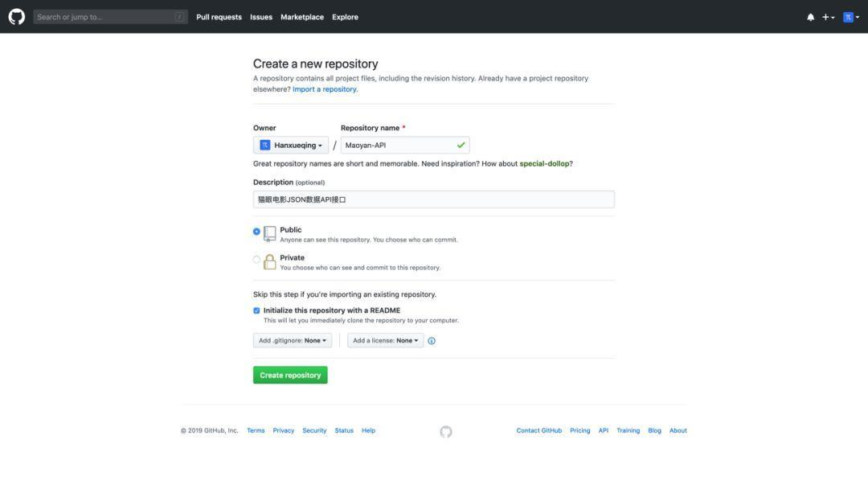Open Pull requests in the top navigation

coord(219,17)
